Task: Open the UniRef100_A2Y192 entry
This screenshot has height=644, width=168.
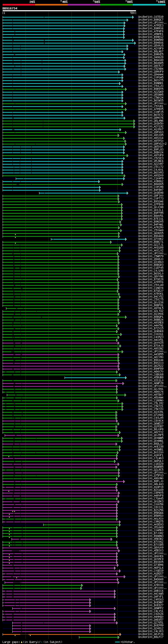Action: pyautogui.click(x=151, y=126)
